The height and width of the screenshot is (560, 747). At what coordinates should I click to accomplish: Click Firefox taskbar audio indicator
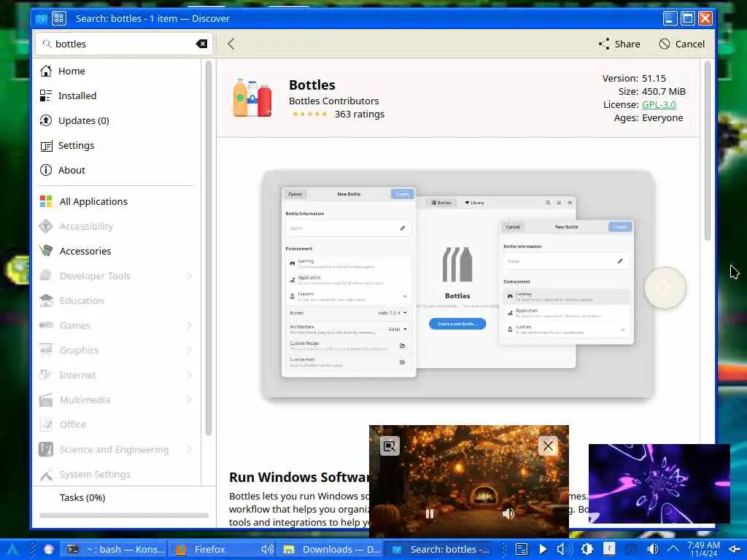267,550
